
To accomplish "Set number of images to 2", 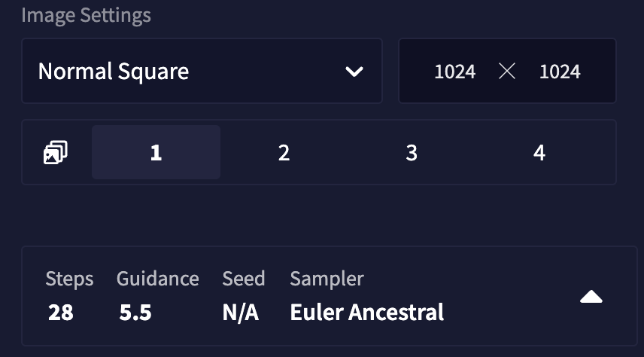I will point(284,153).
